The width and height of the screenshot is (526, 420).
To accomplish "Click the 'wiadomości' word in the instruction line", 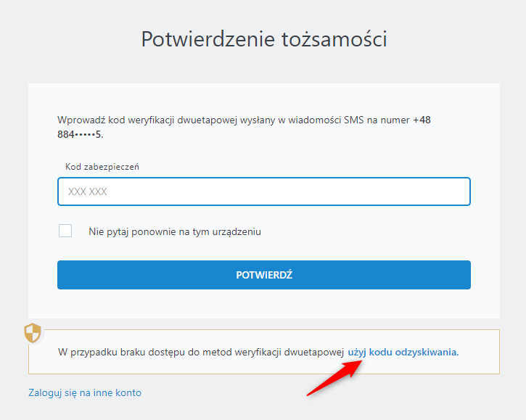I will (314, 120).
